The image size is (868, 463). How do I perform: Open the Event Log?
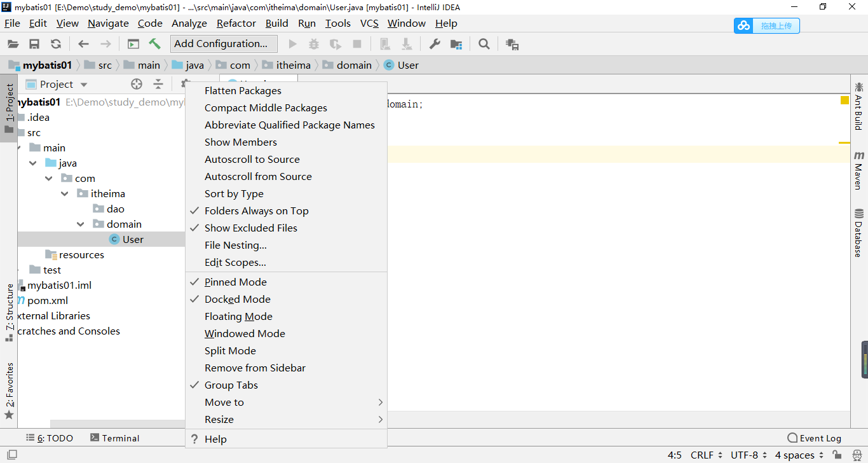815,438
